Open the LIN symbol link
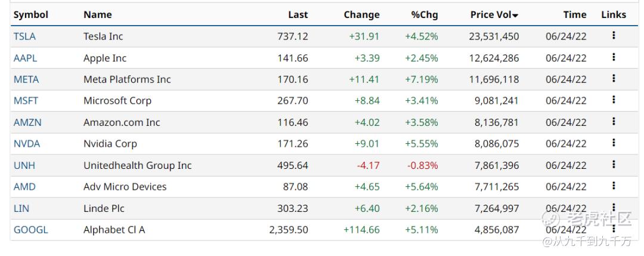The height and width of the screenshot is (256, 644). 21,208
